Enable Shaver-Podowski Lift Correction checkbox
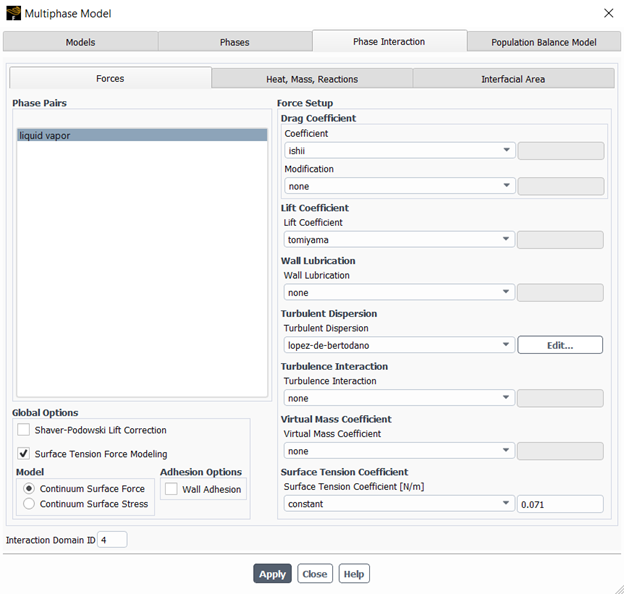 pos(23,430)
